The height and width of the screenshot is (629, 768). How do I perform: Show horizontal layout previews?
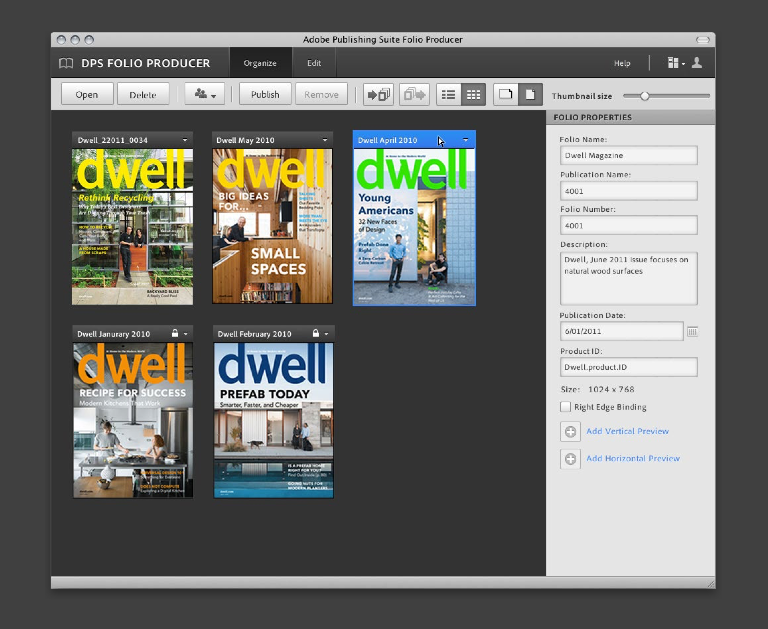[x=505, y=95]
